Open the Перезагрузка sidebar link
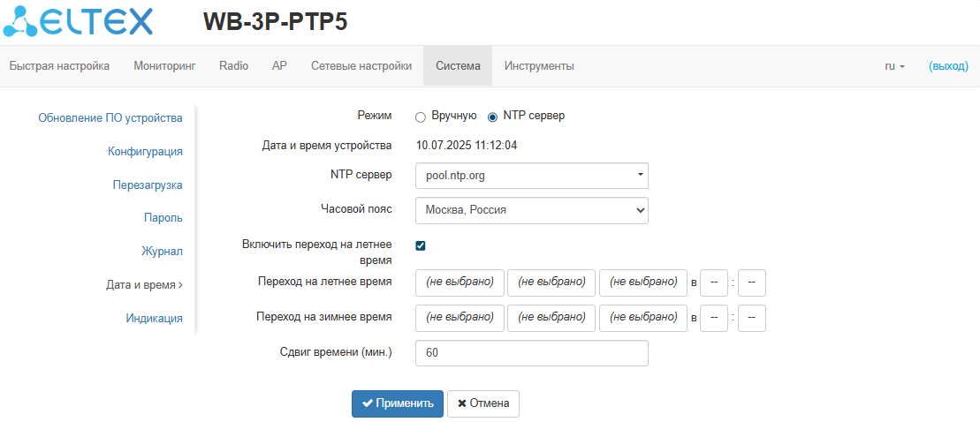980x422 pixels. [x=148, y=185]
